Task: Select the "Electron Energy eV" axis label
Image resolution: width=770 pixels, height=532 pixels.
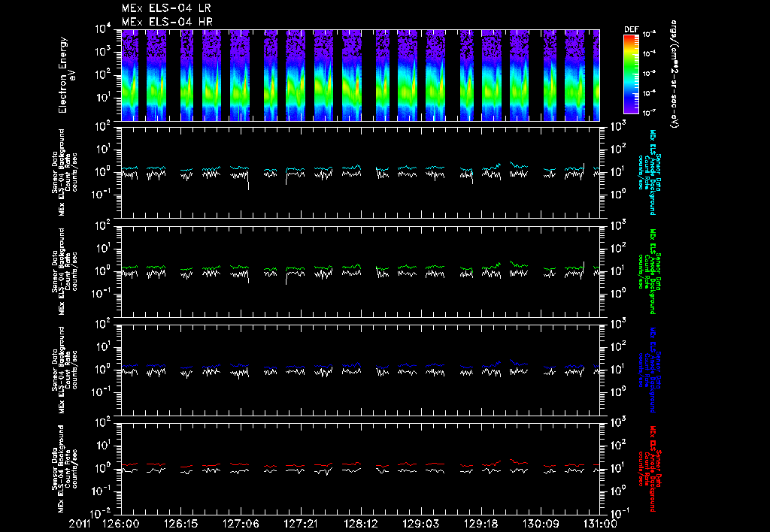Action: (66, 75)
